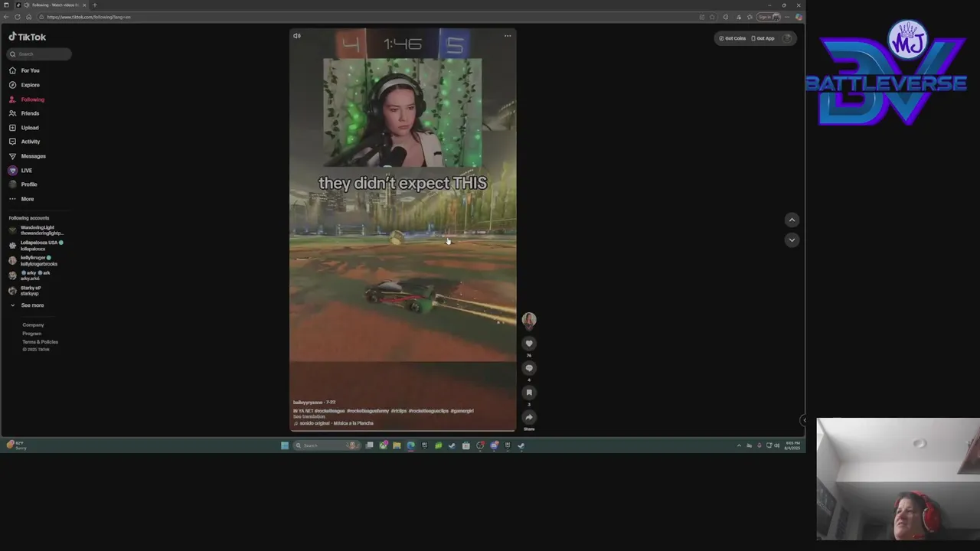Focus the TikTok search field
The width and height of the screenshot is (980, 551).
click(40, 54)
